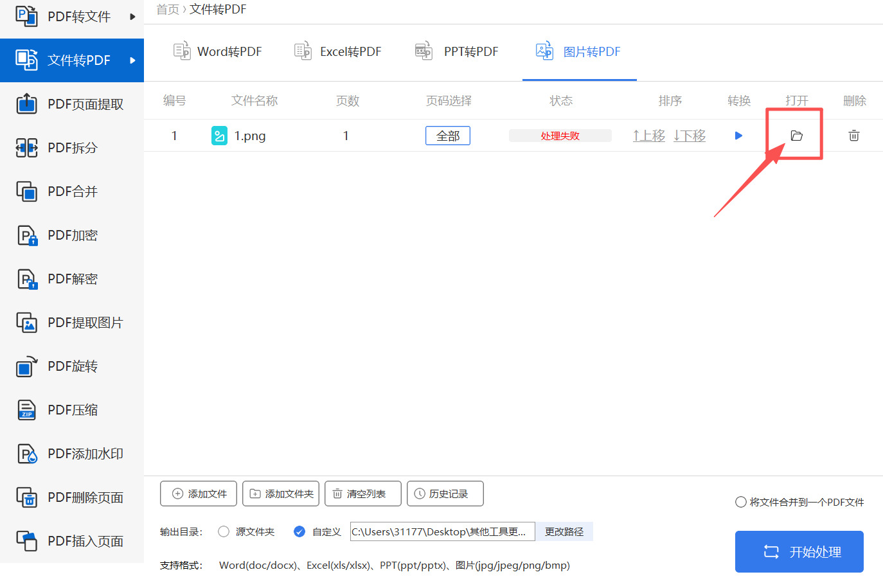
Task: Switch to the Excel转PDF tab
Action: (338, 51)
